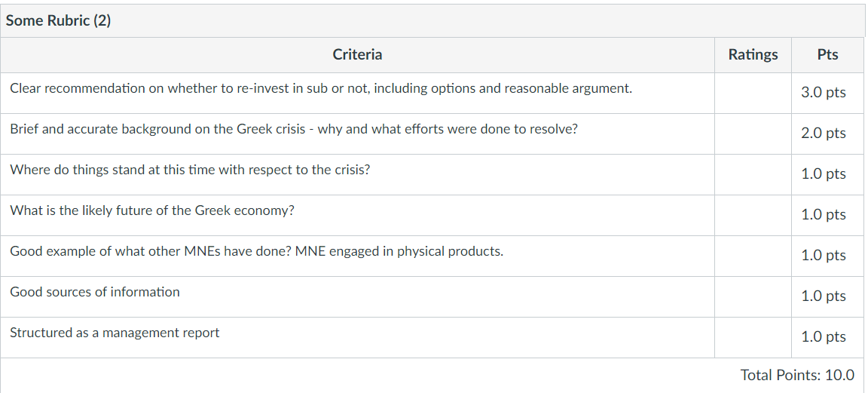Select the Greek crisis background criterion
This screenshot has width=868, height=393.
pyautogui.click(x=293, y=129)
